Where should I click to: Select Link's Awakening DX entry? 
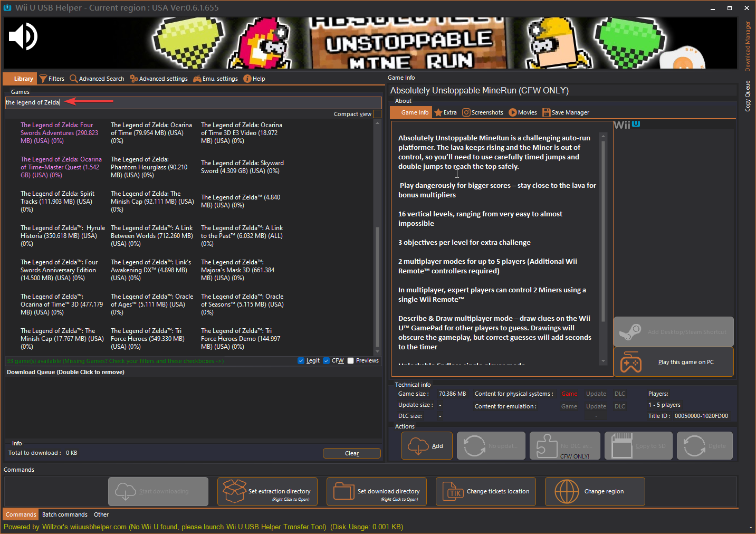(151, 270)
